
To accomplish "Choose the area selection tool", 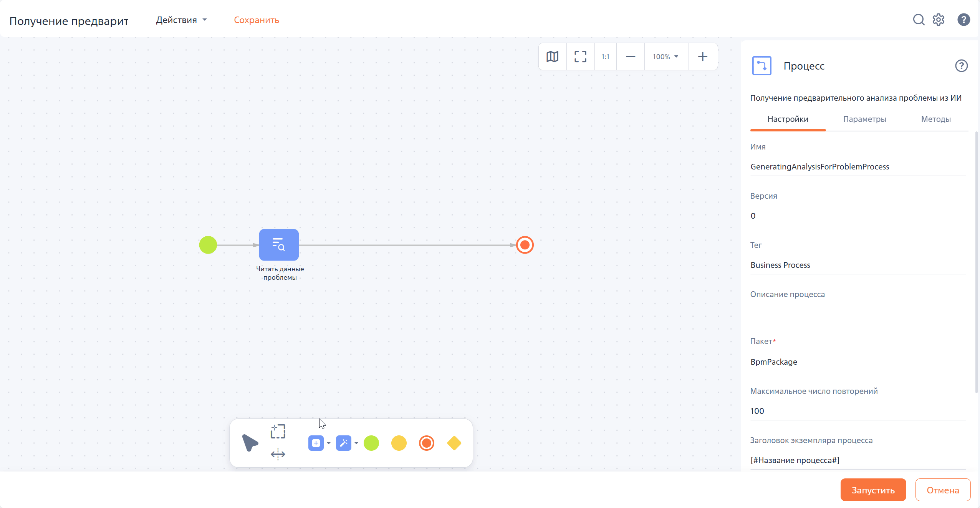I will (x=278, y=431).
